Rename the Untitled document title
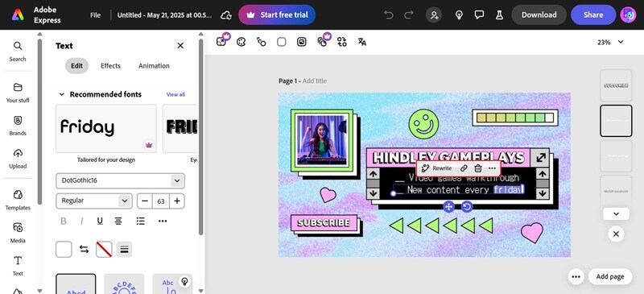This screenshot has width=644, height=294. (165, 15)
